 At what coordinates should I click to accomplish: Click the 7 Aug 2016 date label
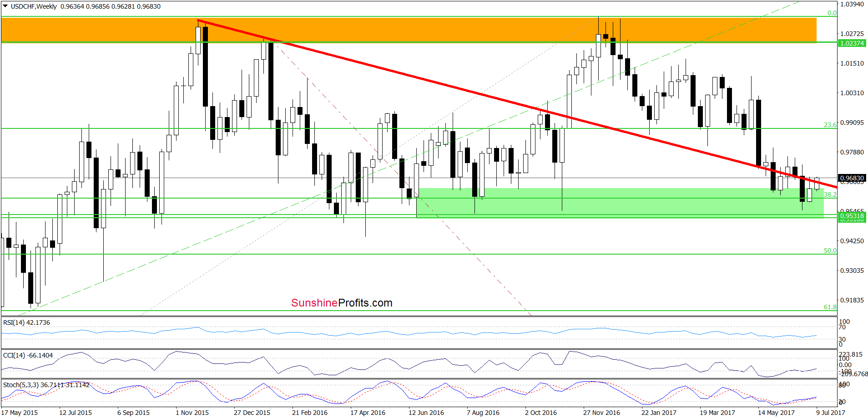[483, 413]
